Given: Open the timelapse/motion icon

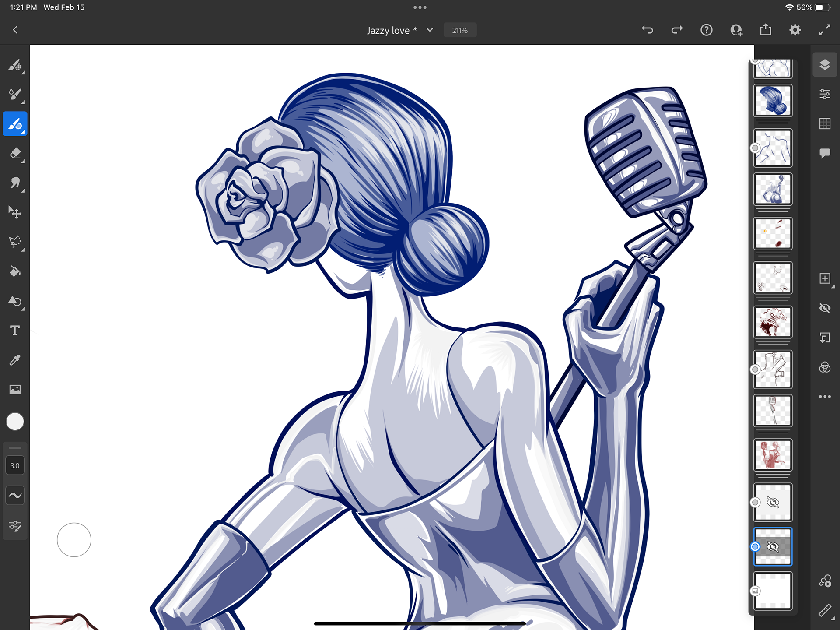Looking at the screenshot, I should [825, 581].
